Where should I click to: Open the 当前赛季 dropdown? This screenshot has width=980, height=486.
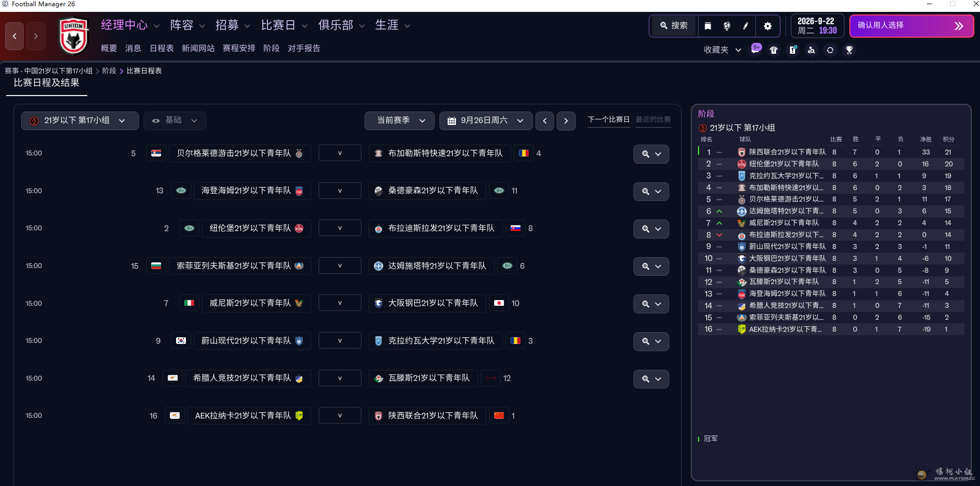click(399, 120)
